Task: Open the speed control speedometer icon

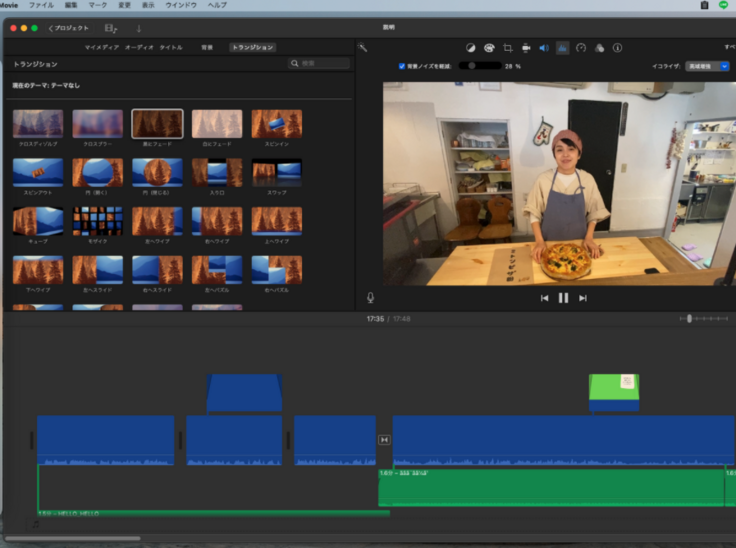Action: tap(580, 47)
